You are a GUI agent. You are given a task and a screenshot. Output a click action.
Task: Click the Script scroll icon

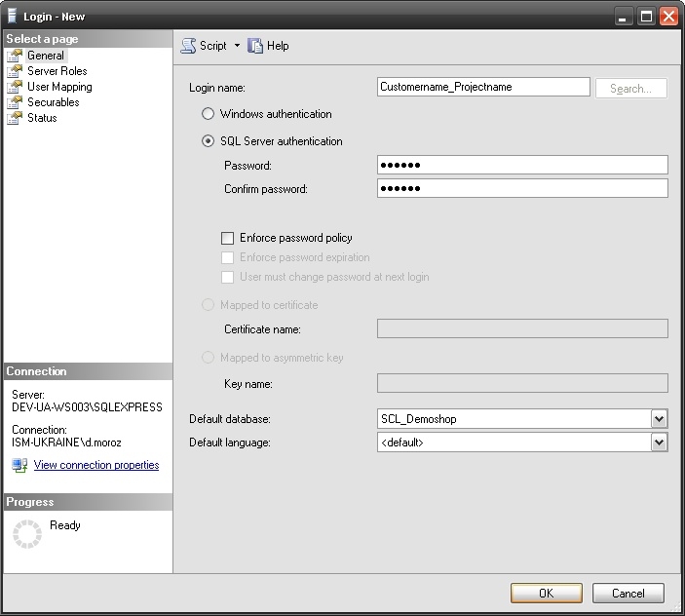(188, 46)
